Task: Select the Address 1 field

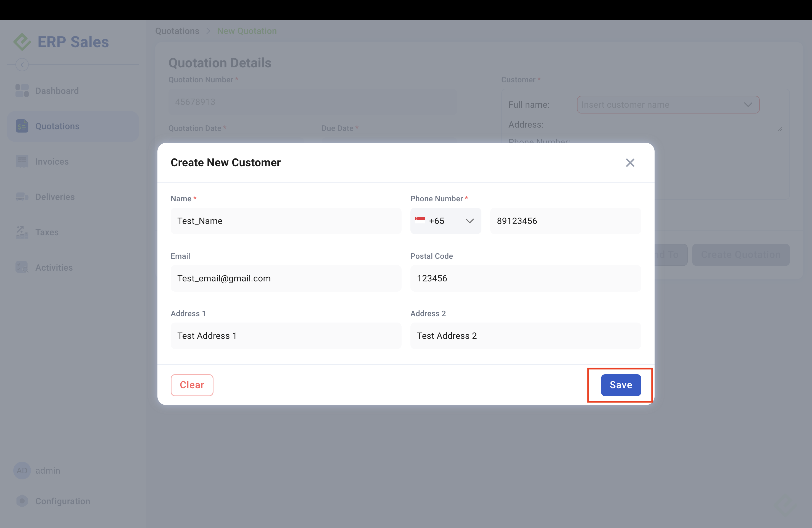Action: pos(286,336)
